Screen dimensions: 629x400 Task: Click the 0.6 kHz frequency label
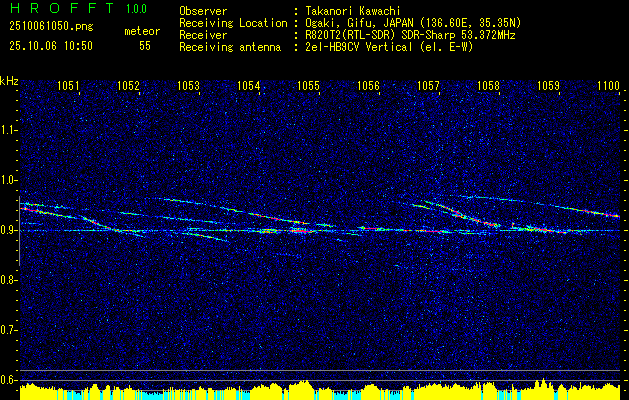pyautogui.click(x=8, y=380)
